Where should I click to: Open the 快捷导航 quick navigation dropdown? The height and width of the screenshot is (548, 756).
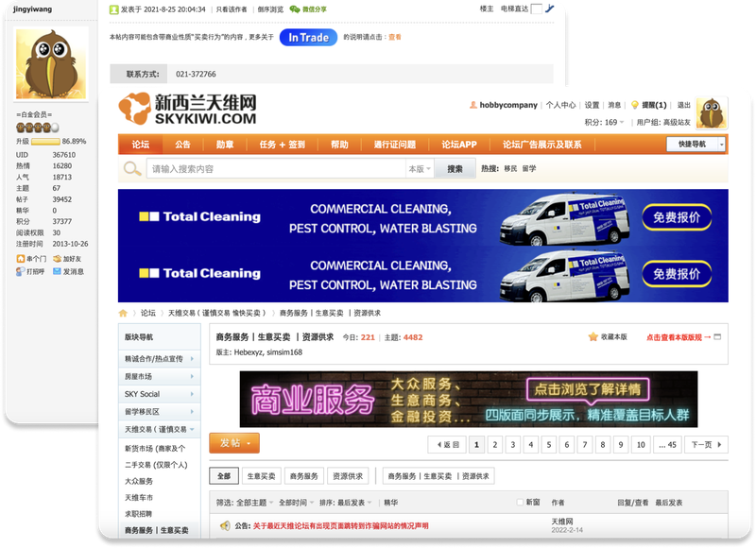pos(696,145)
